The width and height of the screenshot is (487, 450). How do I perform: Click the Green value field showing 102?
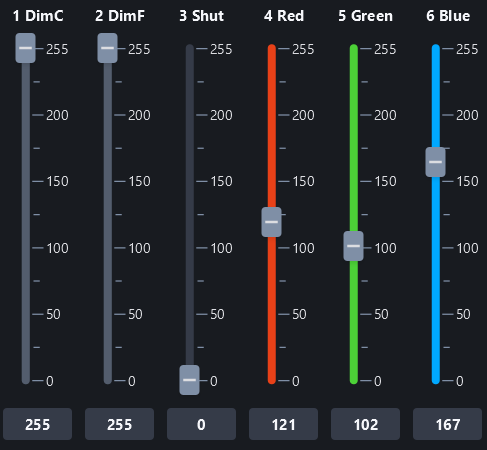366,424
